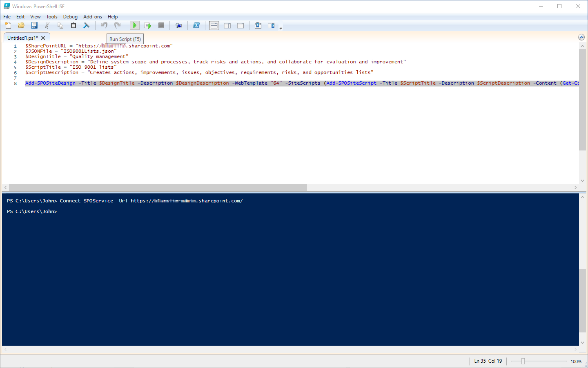Click console pane scroll-down arrow
This screenshot has height=368, width=588.
coord(582,343)
